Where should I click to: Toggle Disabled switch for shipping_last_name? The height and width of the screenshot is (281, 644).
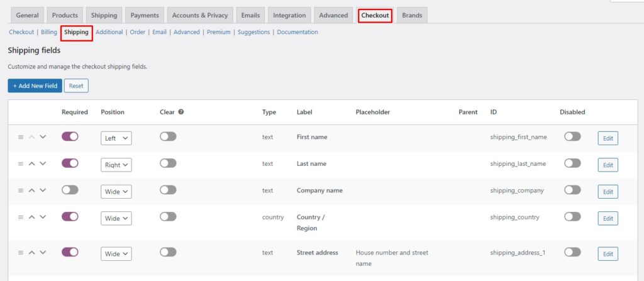coord(572,163)
